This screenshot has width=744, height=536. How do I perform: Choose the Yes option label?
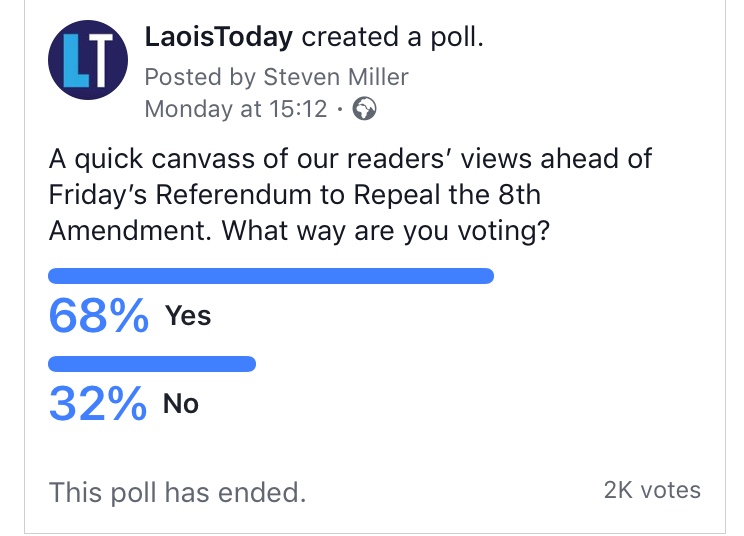[188, 315]
